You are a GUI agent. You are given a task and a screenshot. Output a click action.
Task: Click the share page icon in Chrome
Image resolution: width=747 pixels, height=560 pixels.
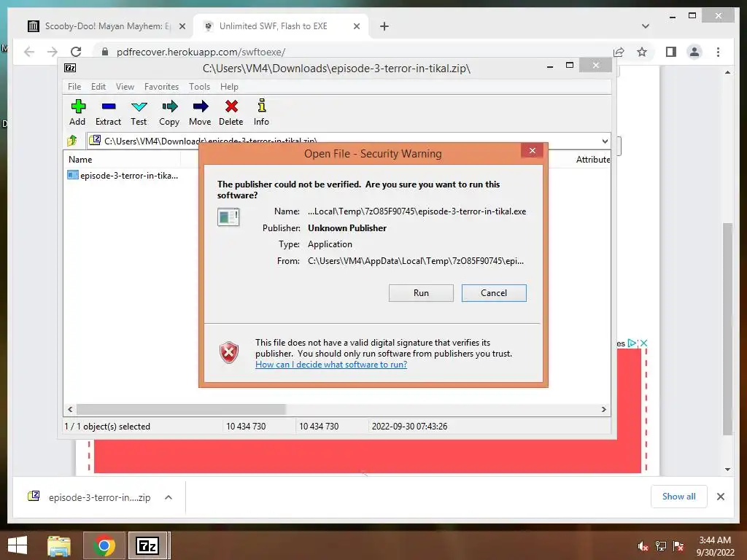tap(619, 52)
